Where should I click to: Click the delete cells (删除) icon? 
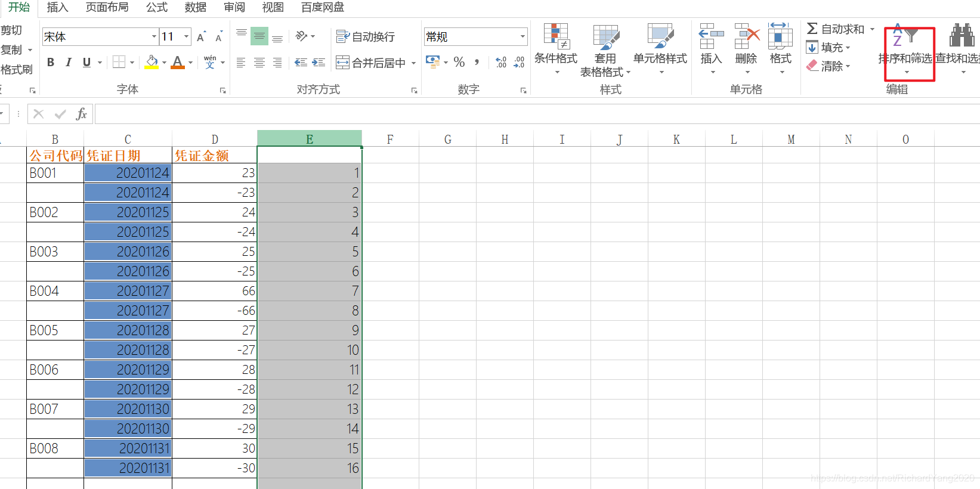pyautogui.click(x=747, y=37)
